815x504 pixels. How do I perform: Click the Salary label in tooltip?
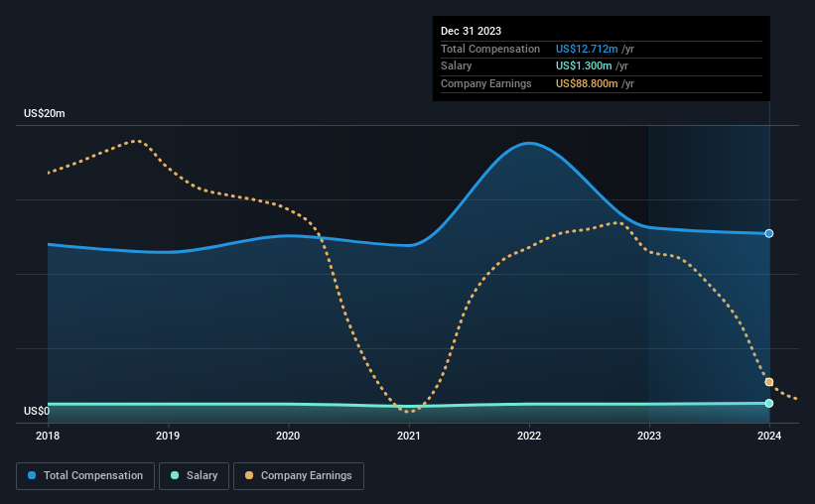456,66
